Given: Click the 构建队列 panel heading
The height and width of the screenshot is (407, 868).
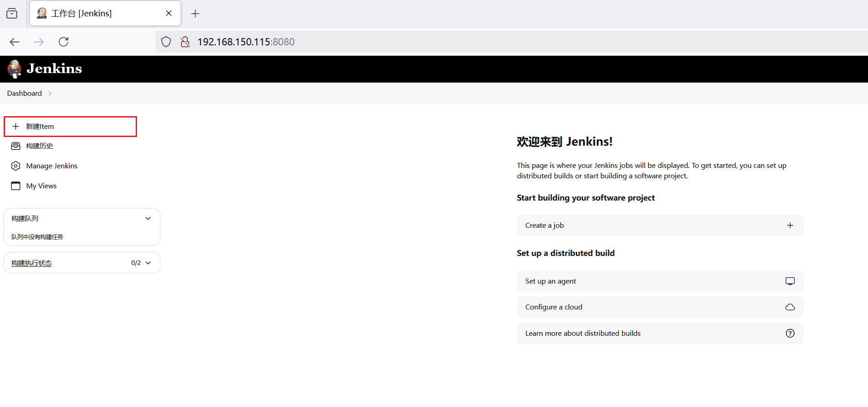Looking at the screenshot, I should 25,218.
